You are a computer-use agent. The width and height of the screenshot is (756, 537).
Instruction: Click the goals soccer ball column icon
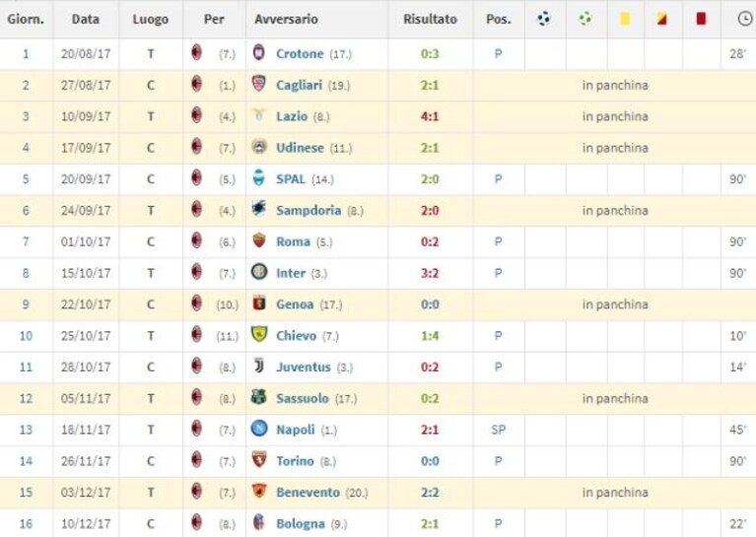pos(544,19)
